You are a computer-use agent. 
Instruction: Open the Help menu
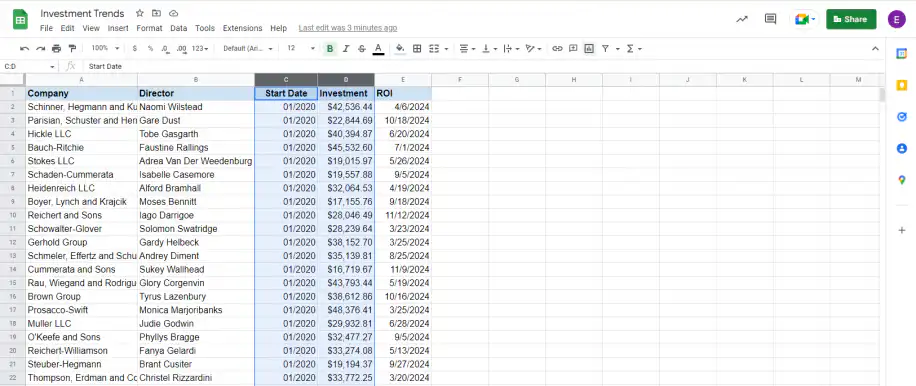pyautogui.click(x=279, y=28)
